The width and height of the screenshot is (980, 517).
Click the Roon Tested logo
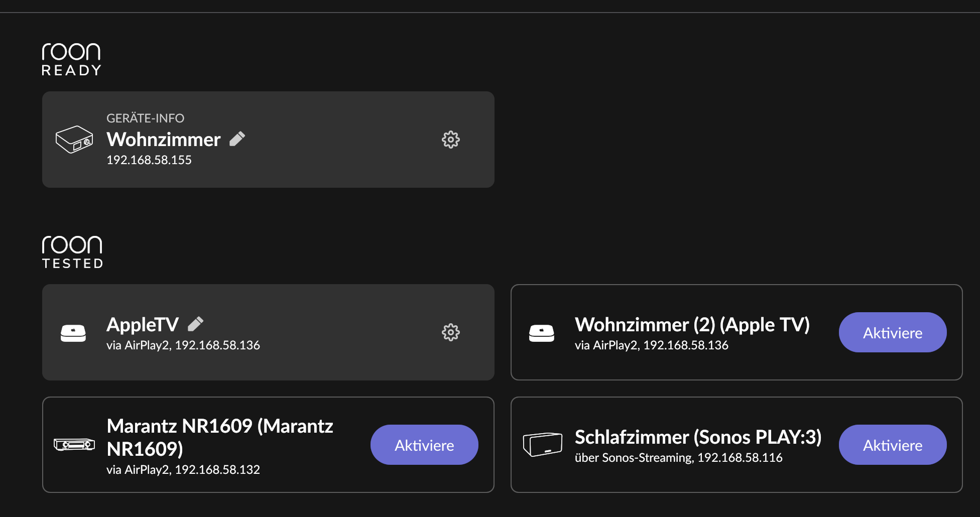(x=72, y=252)
